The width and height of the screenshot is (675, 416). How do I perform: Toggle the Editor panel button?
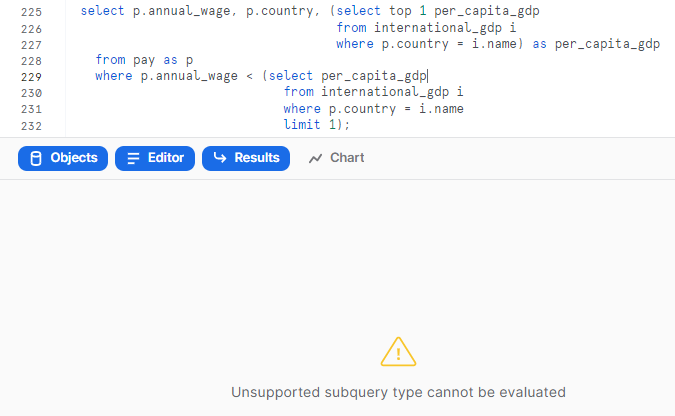pyautogui.click(x=155, y=158)
